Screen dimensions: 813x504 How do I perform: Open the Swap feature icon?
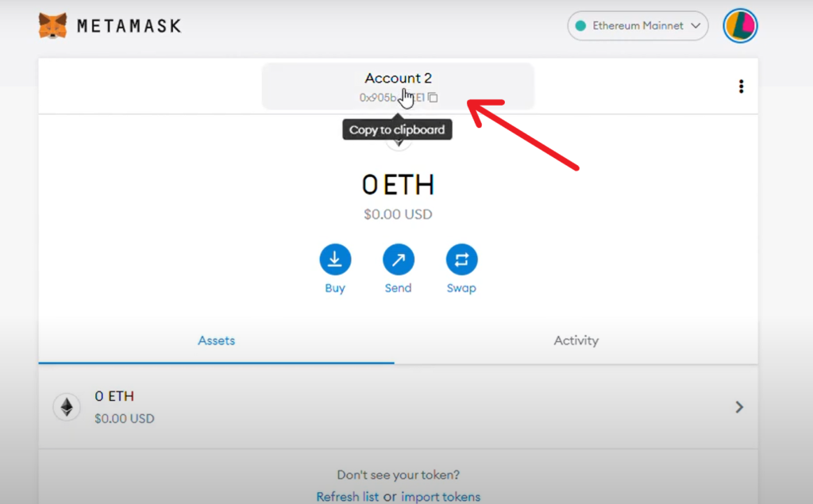[x=461, y=257]
